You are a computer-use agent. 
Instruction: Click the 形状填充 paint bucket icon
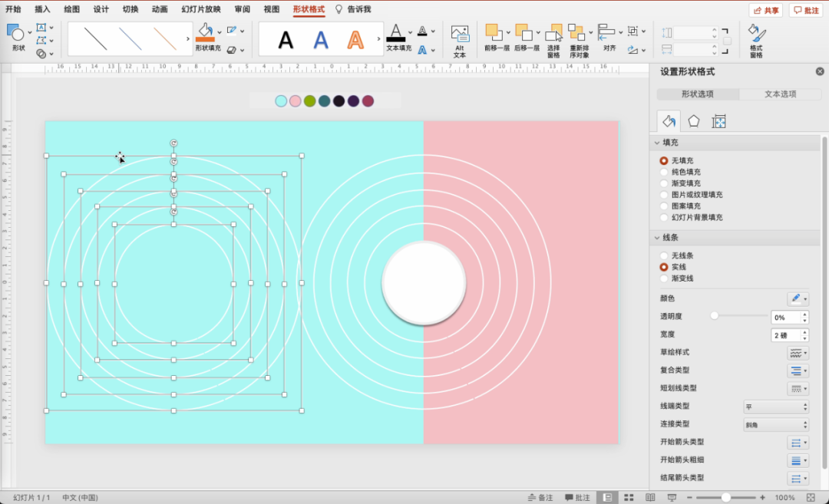205,32
